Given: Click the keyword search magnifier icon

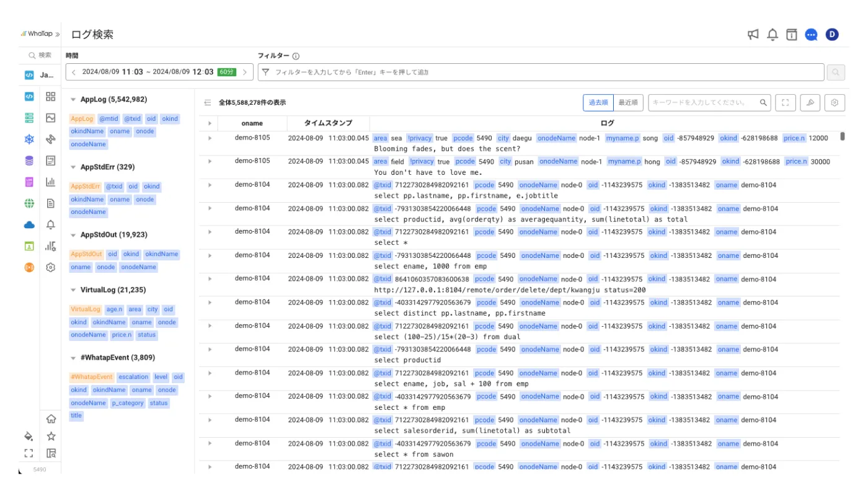Looking at the screenshot, I should point(764,103).
